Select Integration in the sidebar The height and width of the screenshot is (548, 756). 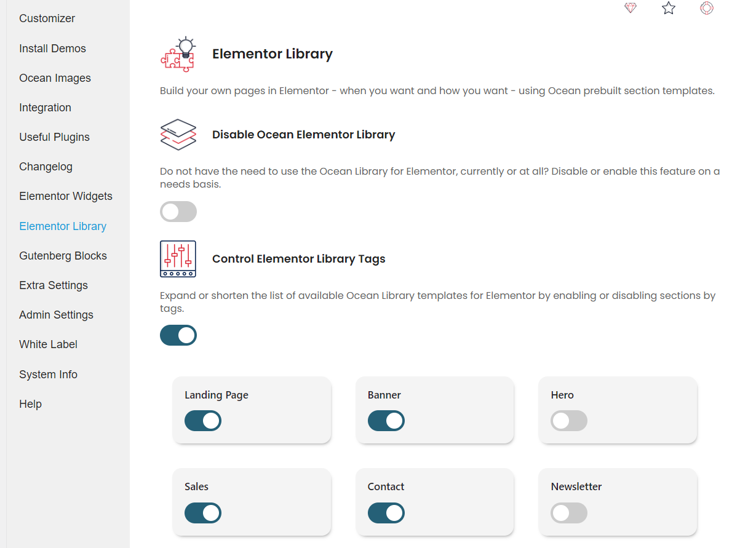(46, 108)
